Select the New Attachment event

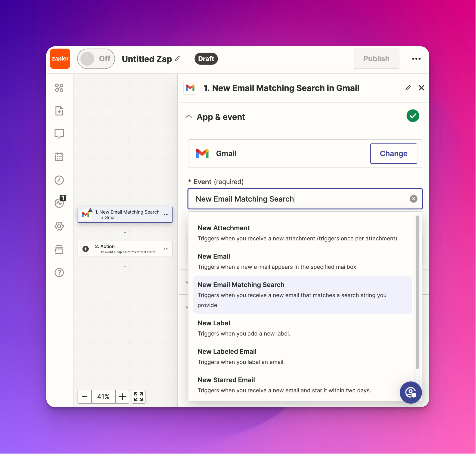click(x=223, y=228)
